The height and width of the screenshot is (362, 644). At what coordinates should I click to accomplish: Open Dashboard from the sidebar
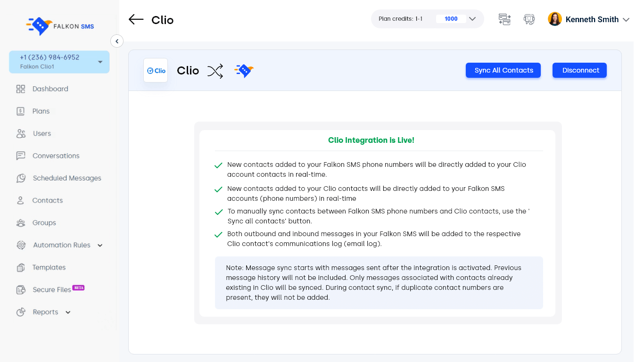50,89
